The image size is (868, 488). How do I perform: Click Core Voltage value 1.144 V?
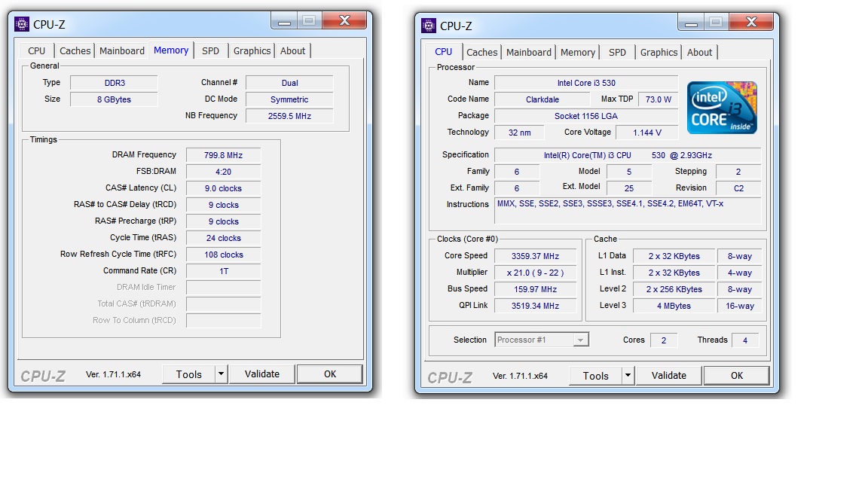coord(647,133)
